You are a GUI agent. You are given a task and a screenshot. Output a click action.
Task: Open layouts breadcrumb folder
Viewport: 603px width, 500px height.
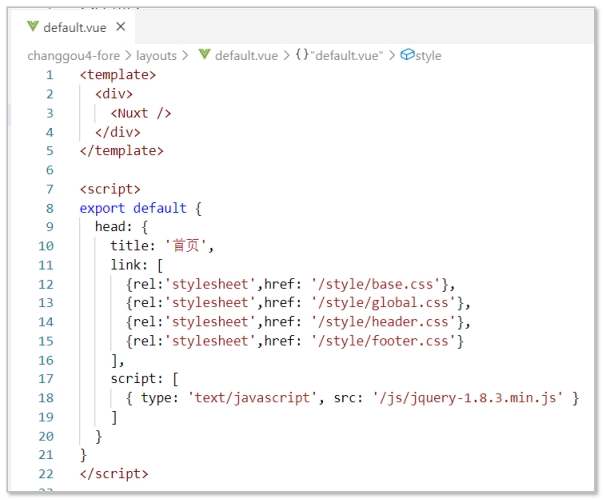click(157, 56)
